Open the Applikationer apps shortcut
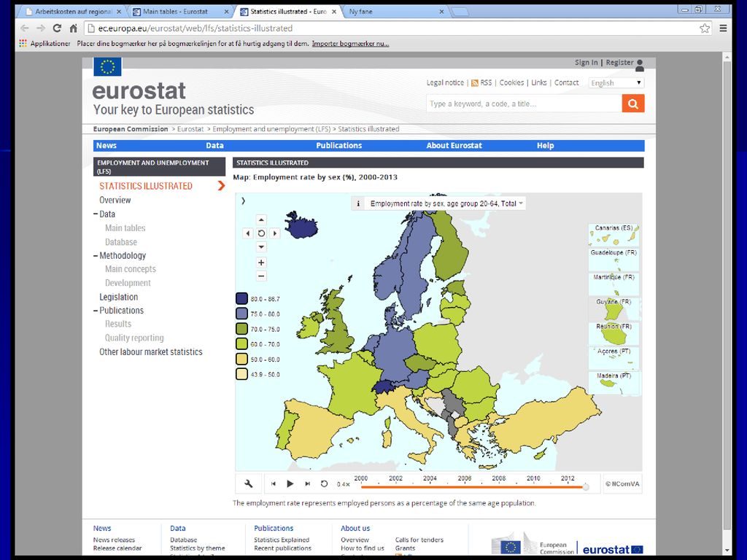The height and width of the screenshot is (560, 747). tap(44, 43)
